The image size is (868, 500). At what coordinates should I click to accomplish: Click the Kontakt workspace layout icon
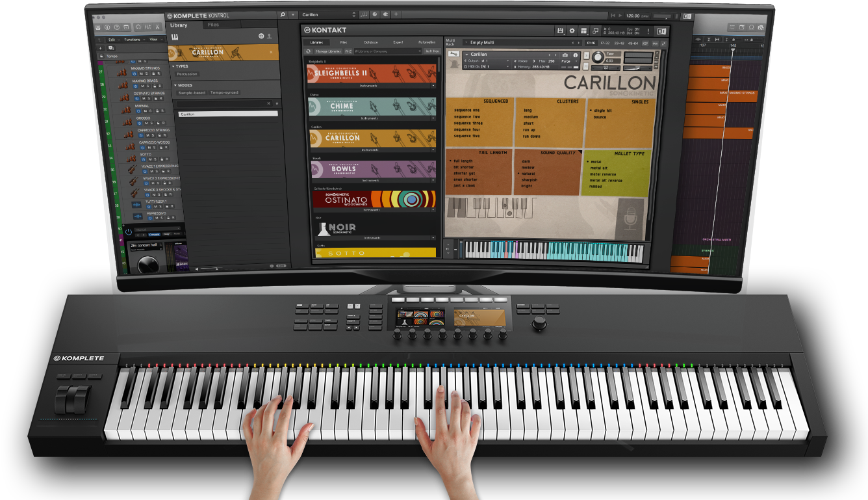click(x=584, y=31)
